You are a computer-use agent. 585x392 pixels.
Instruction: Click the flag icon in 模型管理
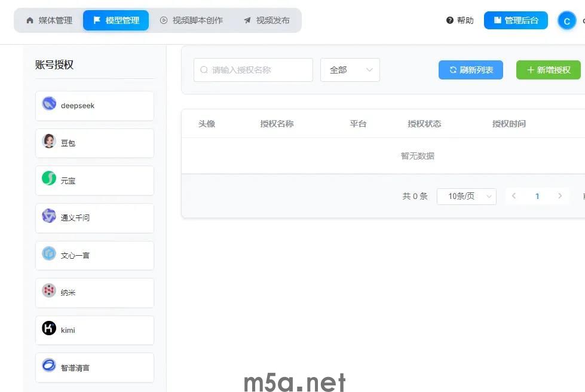(x=97, y=20)
